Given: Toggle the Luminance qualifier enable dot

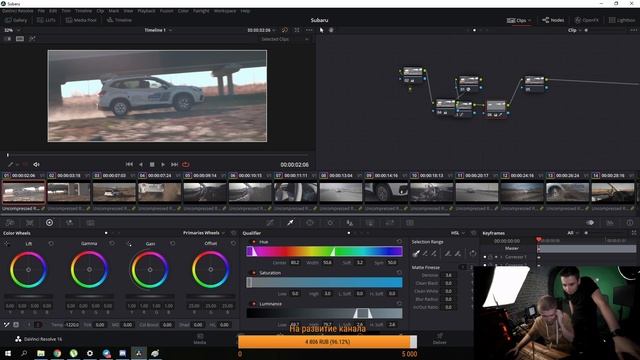Looking at the screenshot, I should pos(253,304).
